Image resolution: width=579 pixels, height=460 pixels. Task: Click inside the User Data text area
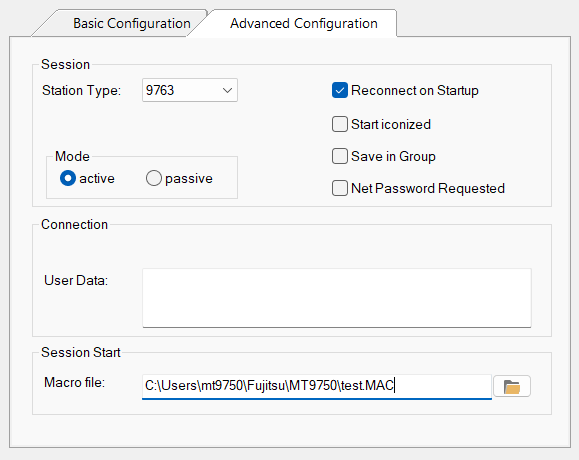pyautogui.click(x=337, y=298)
